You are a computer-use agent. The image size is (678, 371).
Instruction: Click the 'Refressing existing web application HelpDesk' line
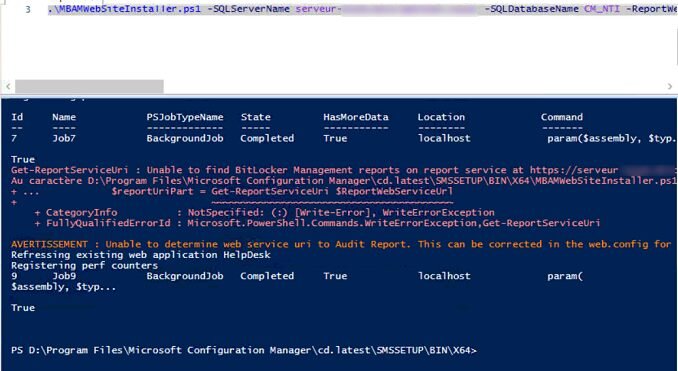141,255
